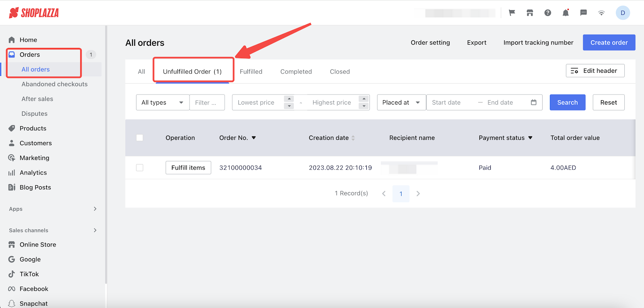Click the user avatar D
Screen dimensions: 644x308
[623, 13]
